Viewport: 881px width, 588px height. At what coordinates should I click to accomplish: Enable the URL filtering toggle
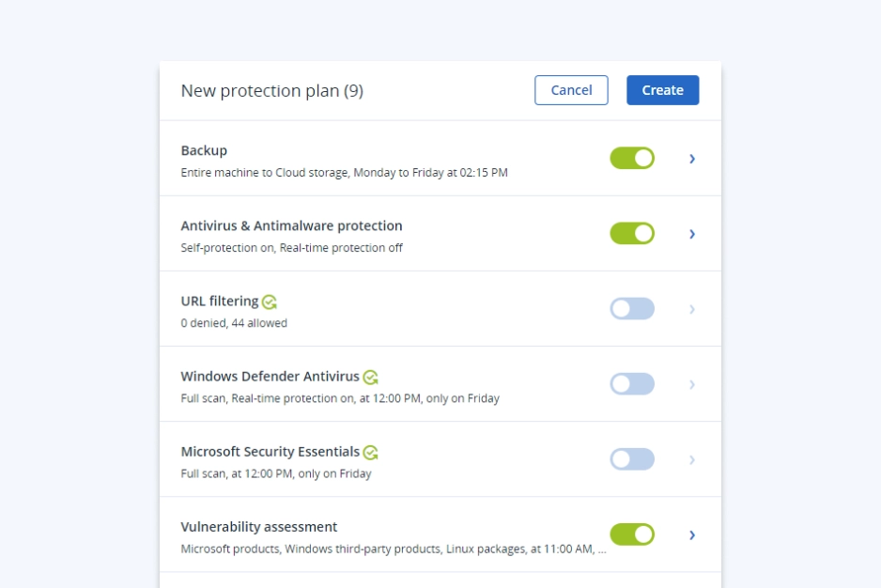[632, 309]
